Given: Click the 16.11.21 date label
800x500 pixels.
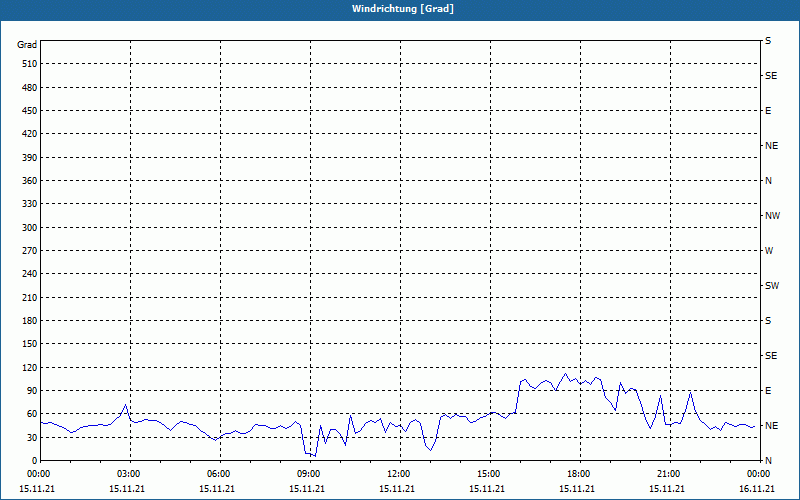Looking at the screenshot, I should point(757,489).
